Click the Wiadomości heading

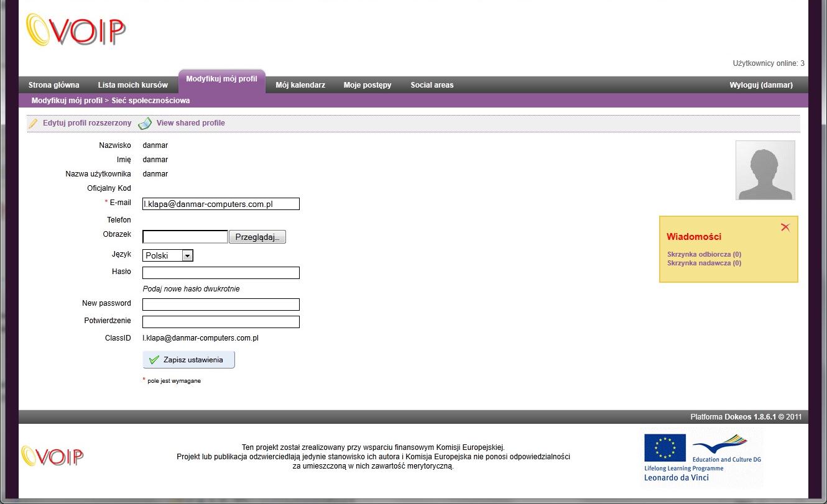694,237
